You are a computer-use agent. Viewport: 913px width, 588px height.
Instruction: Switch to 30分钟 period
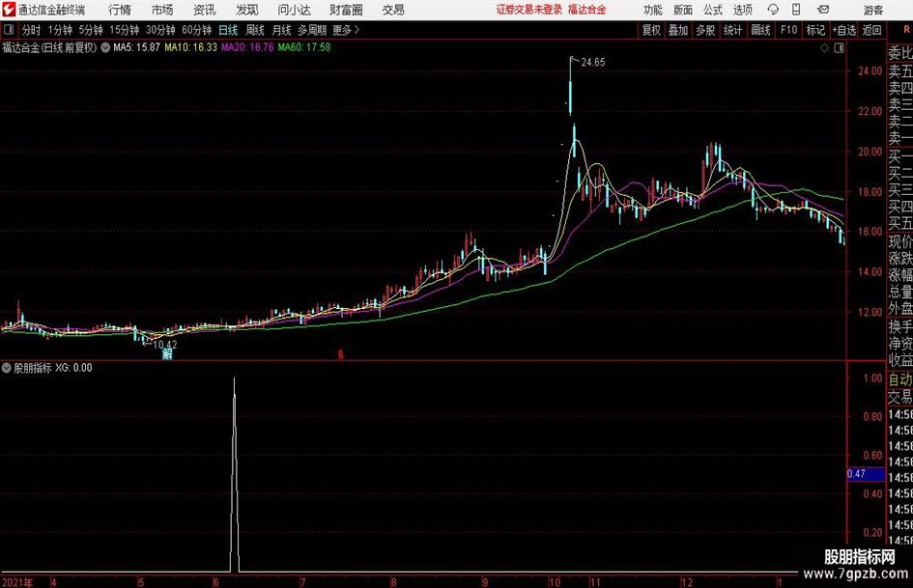[x=160, y=30]
